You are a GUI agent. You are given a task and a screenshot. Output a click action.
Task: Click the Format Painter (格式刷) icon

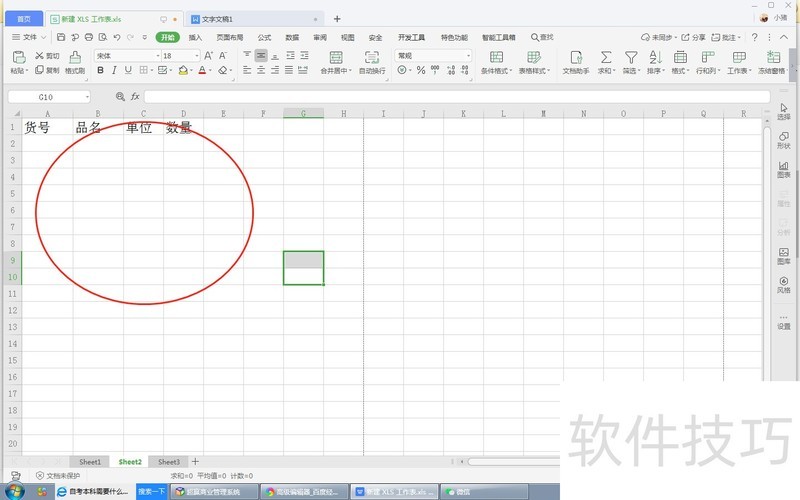coord(75,60)
